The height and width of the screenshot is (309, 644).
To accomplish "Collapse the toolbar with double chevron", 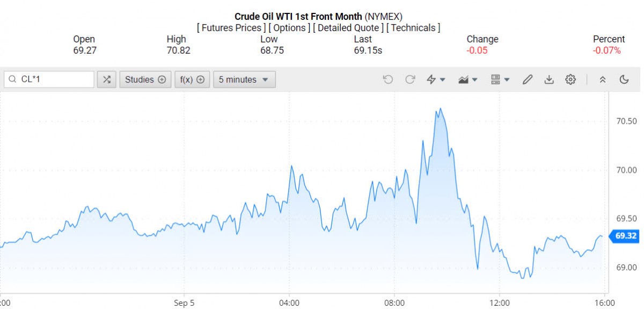I will tap(603, 80).
